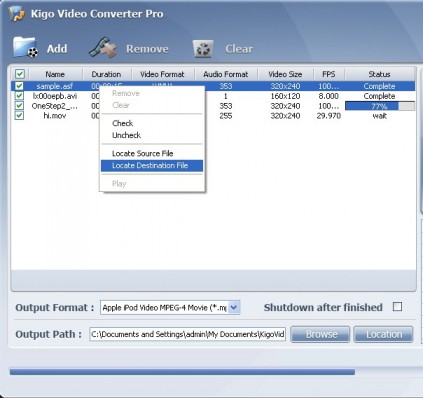This screenshot has height=398, width=423.
Task: Click the Kigo Video Converter logo icon
Action: click(17, 14)
